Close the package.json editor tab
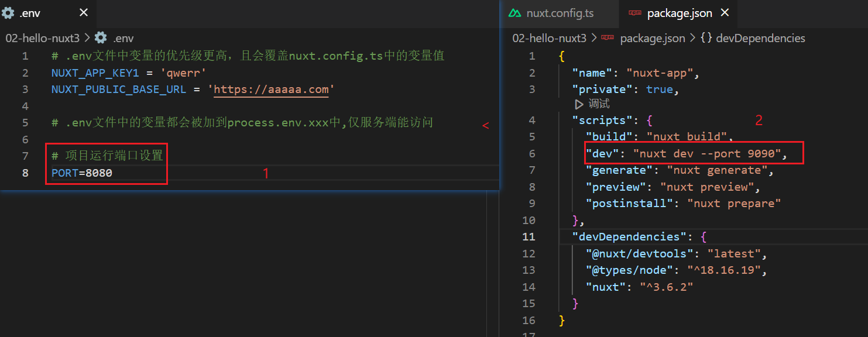The height and width of the screenshot is (337, 868). (725, 12)
